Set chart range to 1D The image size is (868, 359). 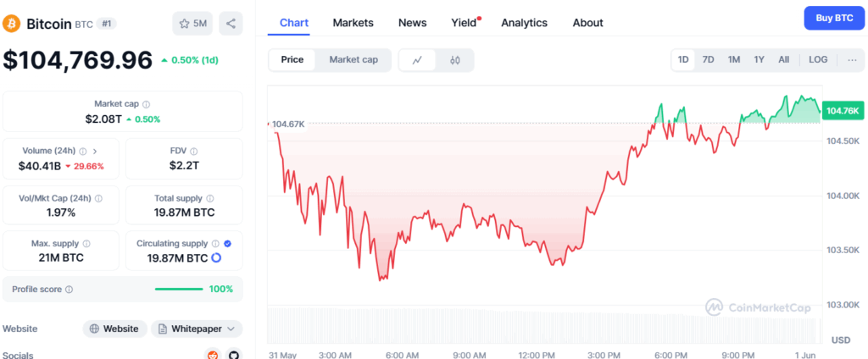684,60
